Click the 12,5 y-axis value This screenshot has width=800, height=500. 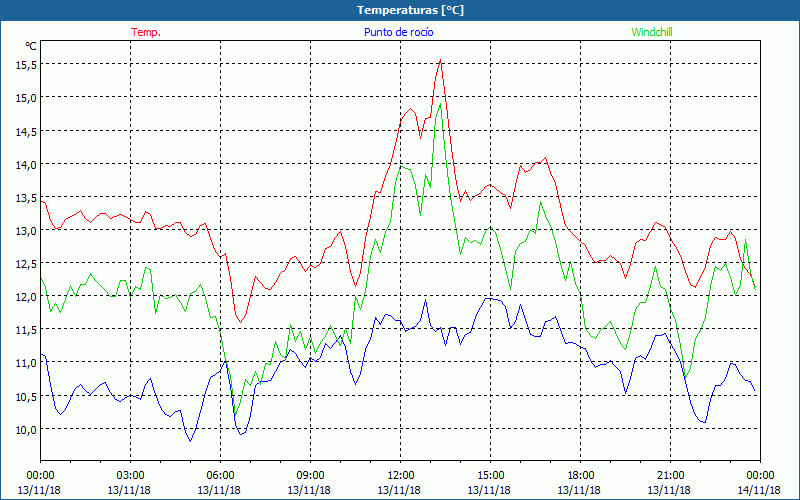[27, 263]
